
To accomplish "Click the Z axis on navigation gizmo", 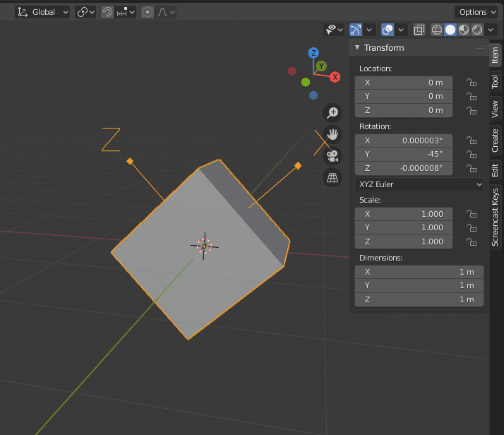I will point(313,53).
